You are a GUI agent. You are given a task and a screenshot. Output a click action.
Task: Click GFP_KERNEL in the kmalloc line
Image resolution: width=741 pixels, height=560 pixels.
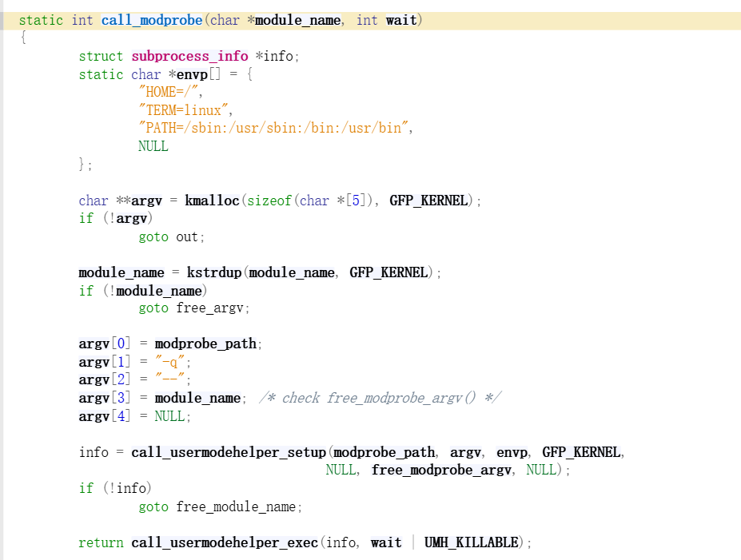[x=428, y=201]
